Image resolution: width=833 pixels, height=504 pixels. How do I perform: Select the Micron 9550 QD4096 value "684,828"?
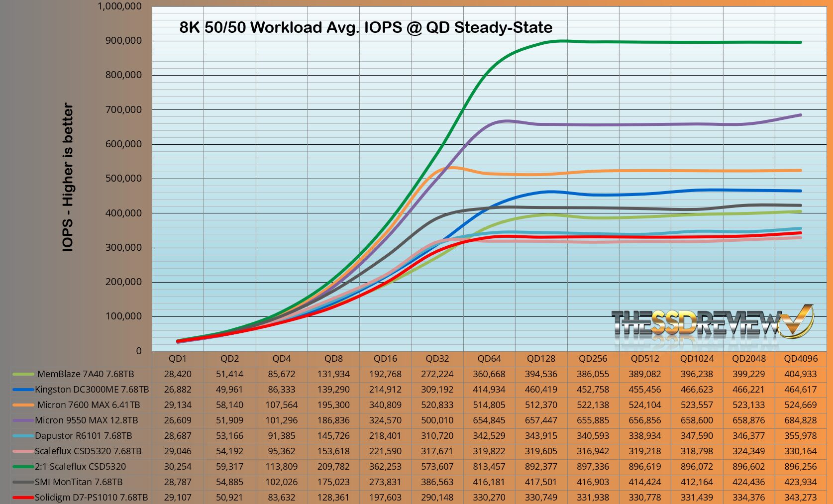(801, 420)
